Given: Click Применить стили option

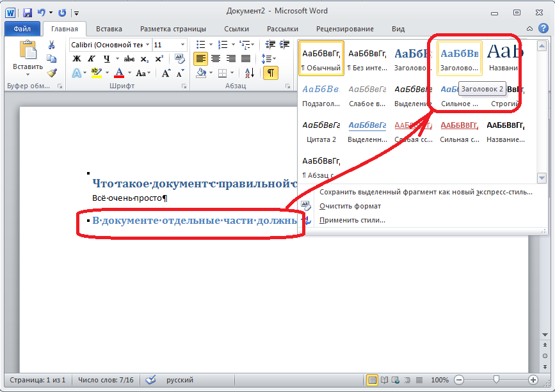Looking at the screenshot, I should coord(352,220).
